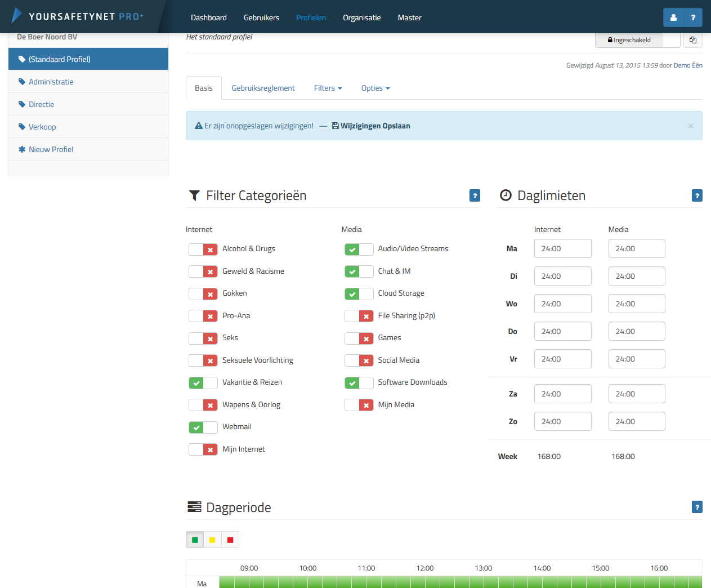Click the Wo Media daily limit field
The width and height of the screenshot is (711, 588).
point(637,304)
